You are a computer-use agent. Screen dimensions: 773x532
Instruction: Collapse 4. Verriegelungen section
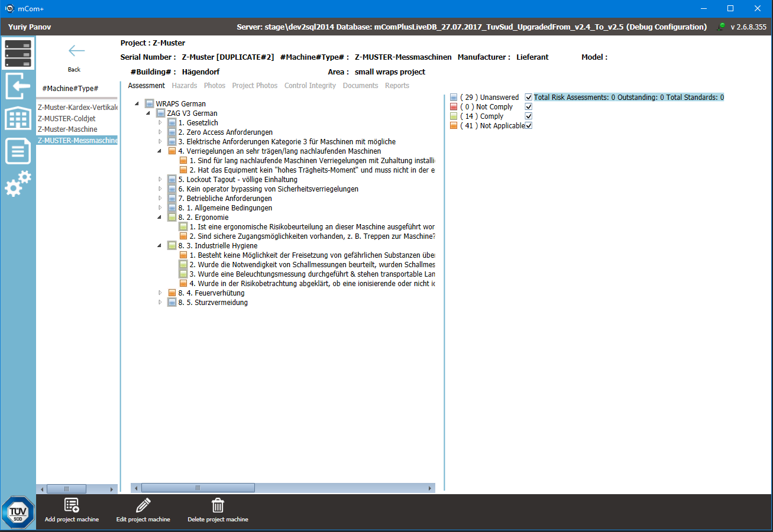160,151
